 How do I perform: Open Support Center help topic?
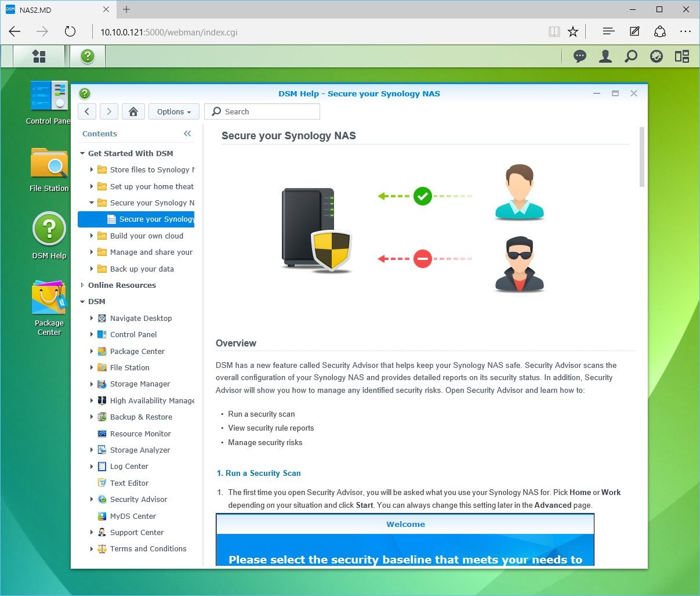pos(137,532)
